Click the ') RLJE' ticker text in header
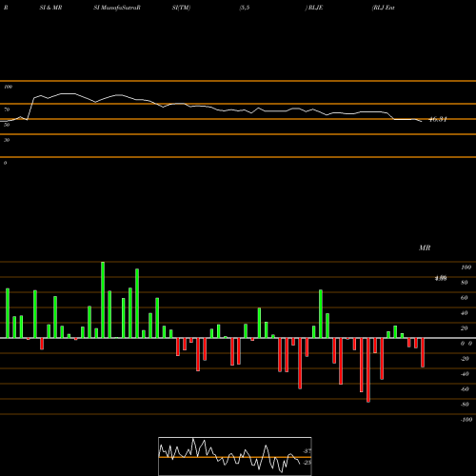The width and height of the screenshot is (476, 476). point(314,8)
